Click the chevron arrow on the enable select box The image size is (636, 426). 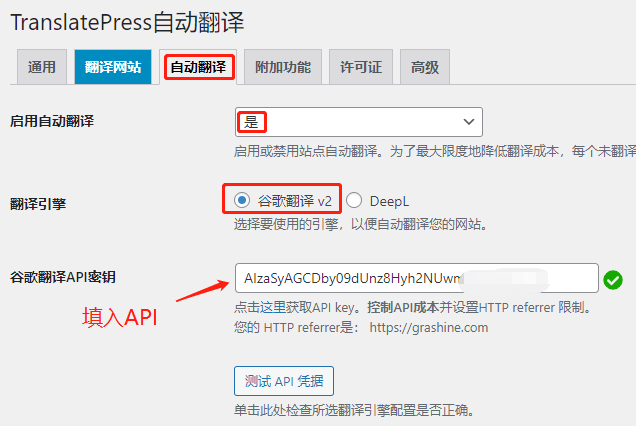pos(469,121)
